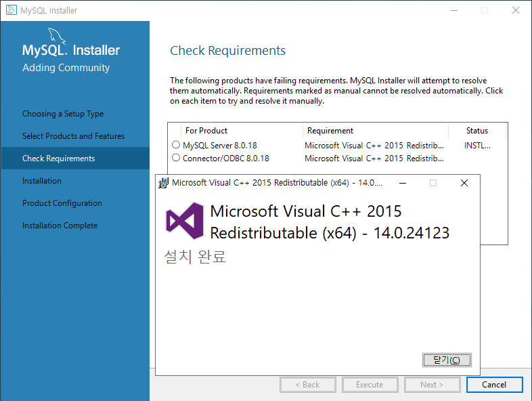Go to the Installation sidebar step
The width and height of the screenshot is (532, 401).
(x=42, y=181)
